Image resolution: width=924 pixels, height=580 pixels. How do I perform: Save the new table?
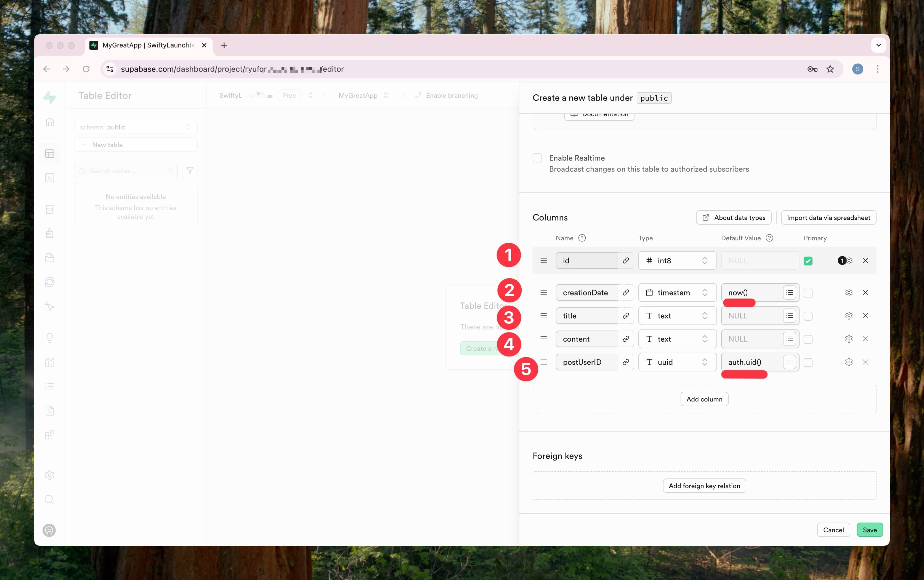[870, 530]
